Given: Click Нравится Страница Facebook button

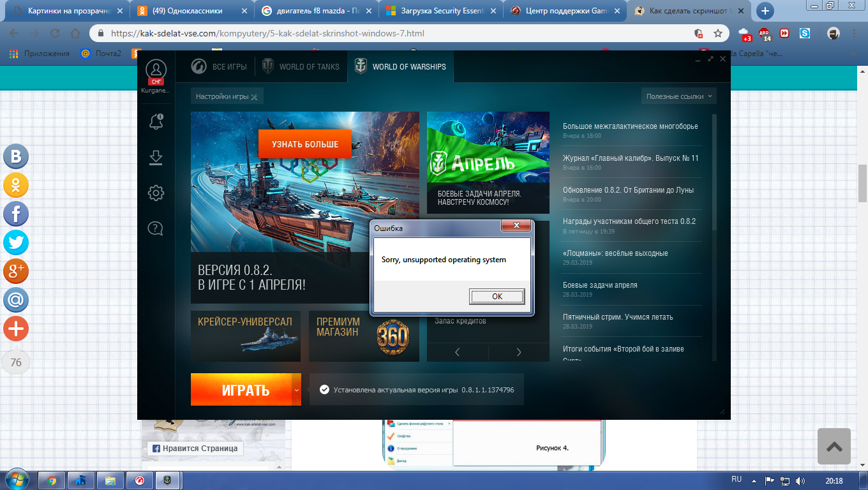Looking at the screenshot, I should point(195,449).
